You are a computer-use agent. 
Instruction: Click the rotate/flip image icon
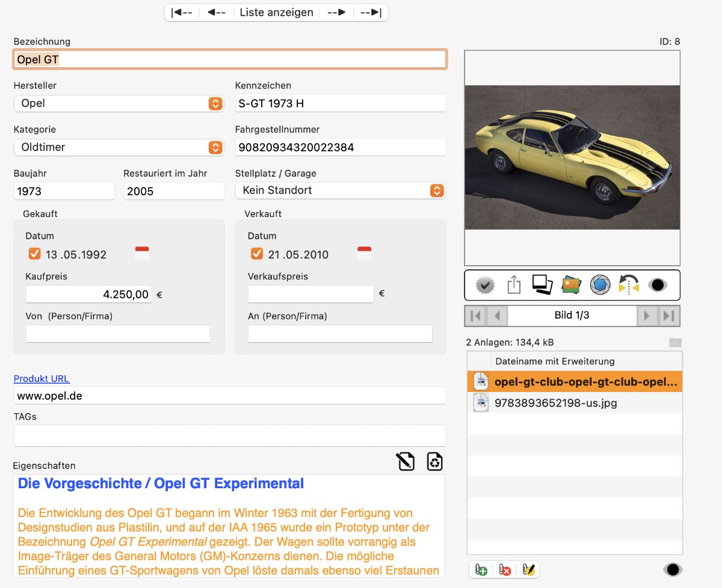pos(629,284)
